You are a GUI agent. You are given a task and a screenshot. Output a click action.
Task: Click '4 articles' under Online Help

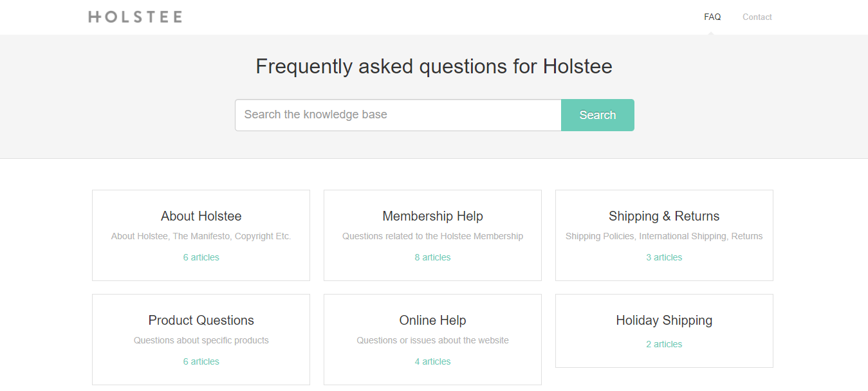point(432,361)
